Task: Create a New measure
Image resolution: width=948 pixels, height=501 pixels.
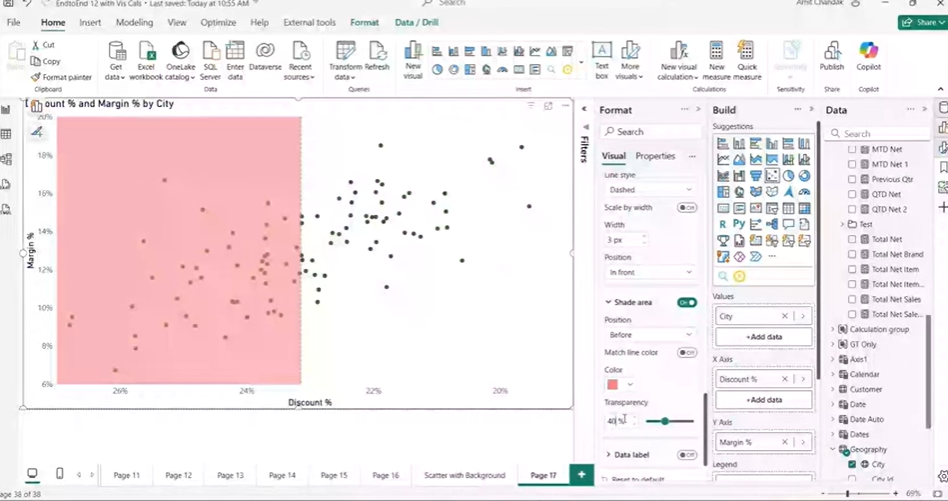Action: (x=716, y=61)
